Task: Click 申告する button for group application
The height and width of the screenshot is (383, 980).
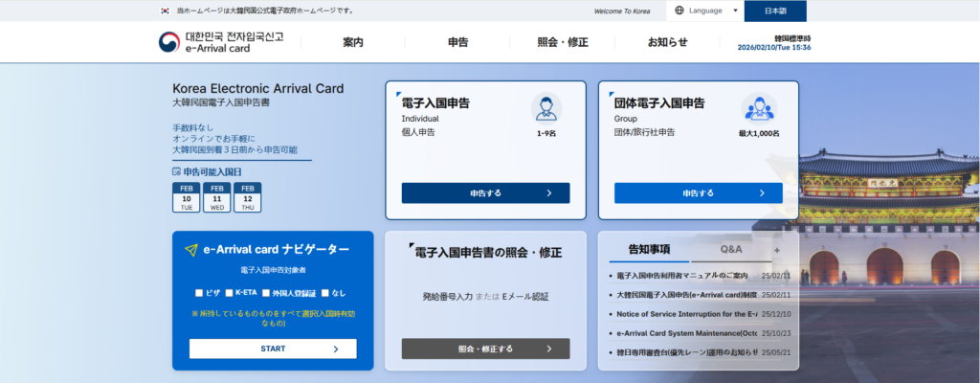Action: [698, 192]
